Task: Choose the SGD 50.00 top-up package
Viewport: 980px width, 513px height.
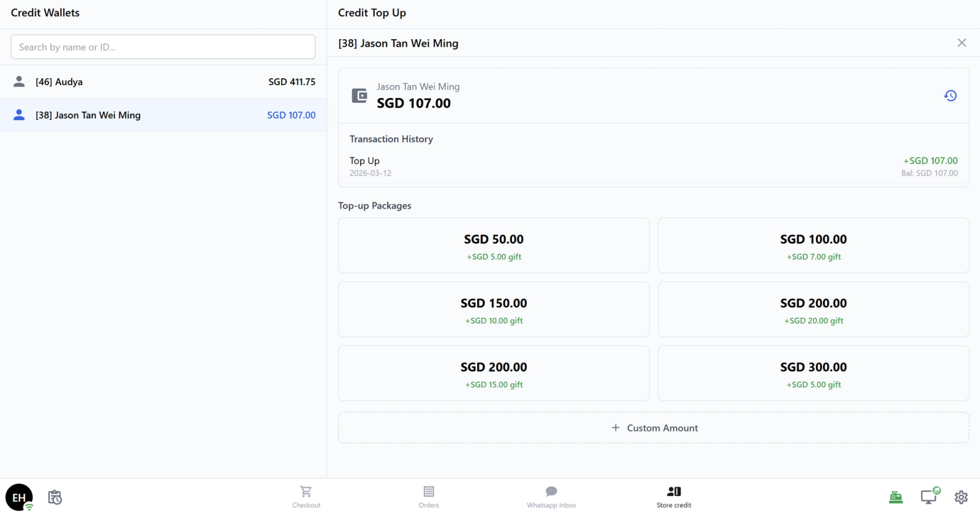Action: 494,245
